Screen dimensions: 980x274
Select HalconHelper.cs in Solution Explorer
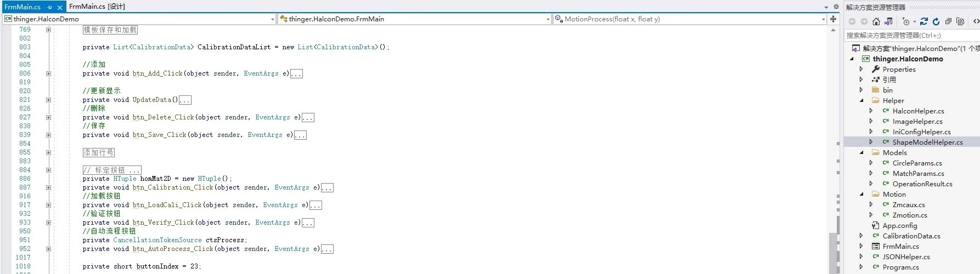pyautogui.click(x=918, y=111)
